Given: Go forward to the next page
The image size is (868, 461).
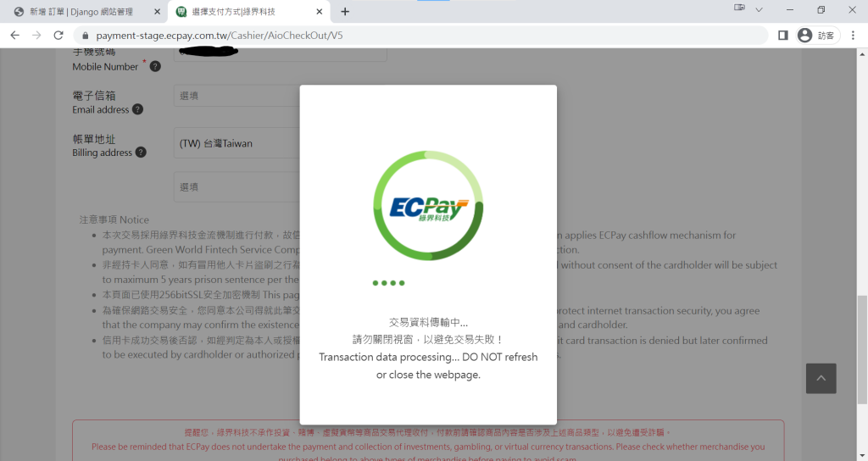Looking at the screenshot, I should pos(36,36).
